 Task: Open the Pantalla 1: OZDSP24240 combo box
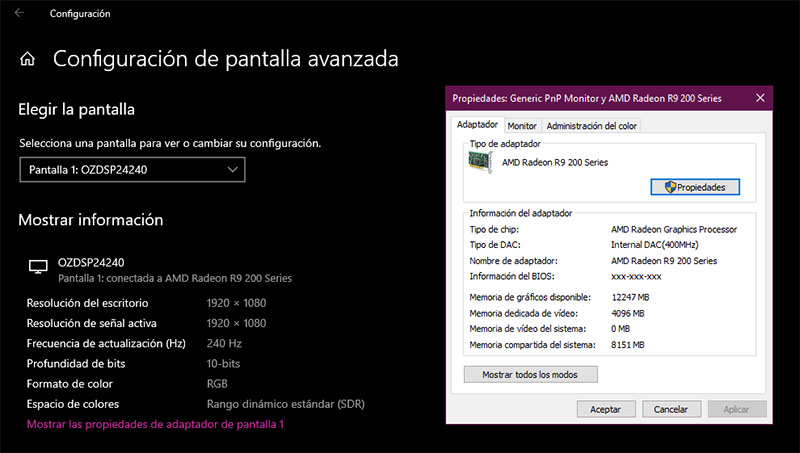[x=132, y=170]
